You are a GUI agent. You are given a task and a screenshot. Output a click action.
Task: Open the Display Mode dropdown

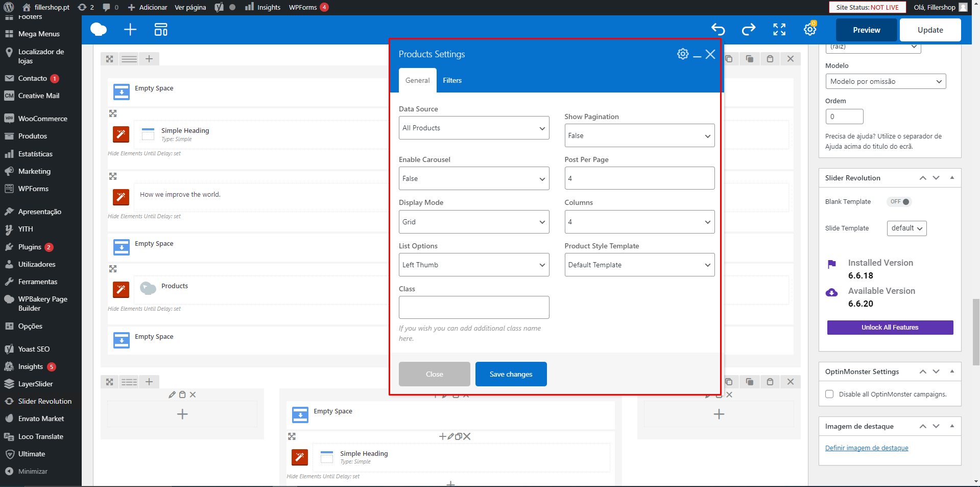[474, 222]
